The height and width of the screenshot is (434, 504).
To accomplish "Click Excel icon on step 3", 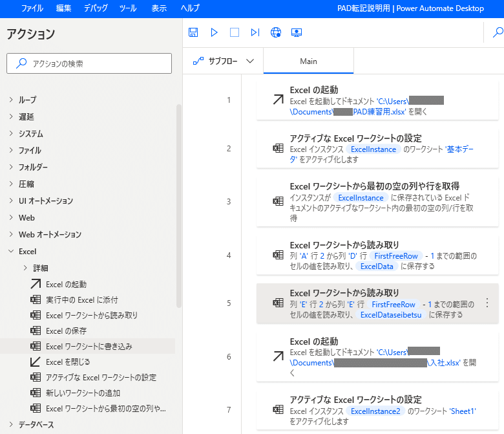I will pos(278,201).
